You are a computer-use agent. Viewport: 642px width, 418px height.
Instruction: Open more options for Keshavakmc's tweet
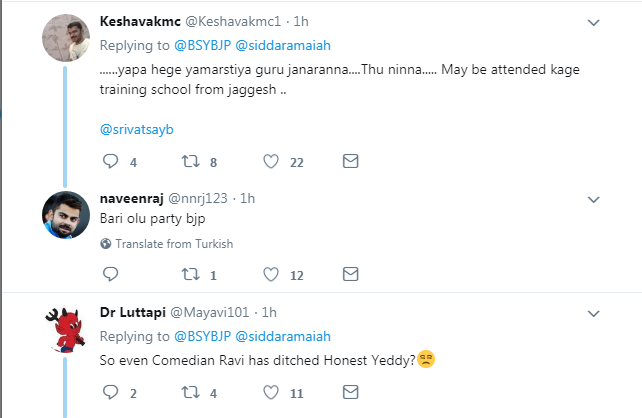[x=593, y=22]
